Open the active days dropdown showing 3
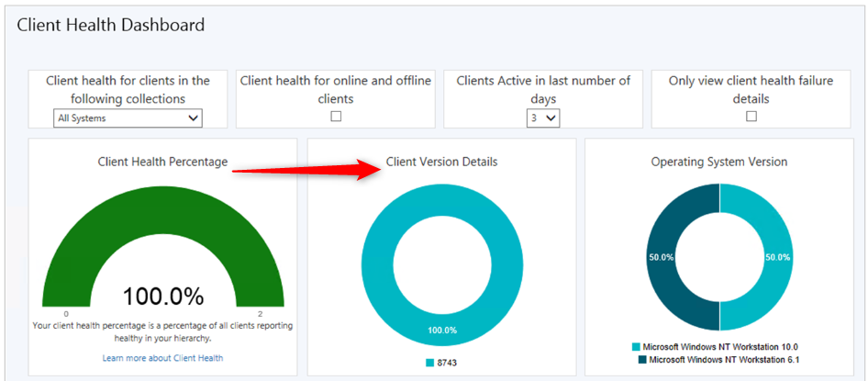Screen dimensions: 868x381 tap(543, 118)
